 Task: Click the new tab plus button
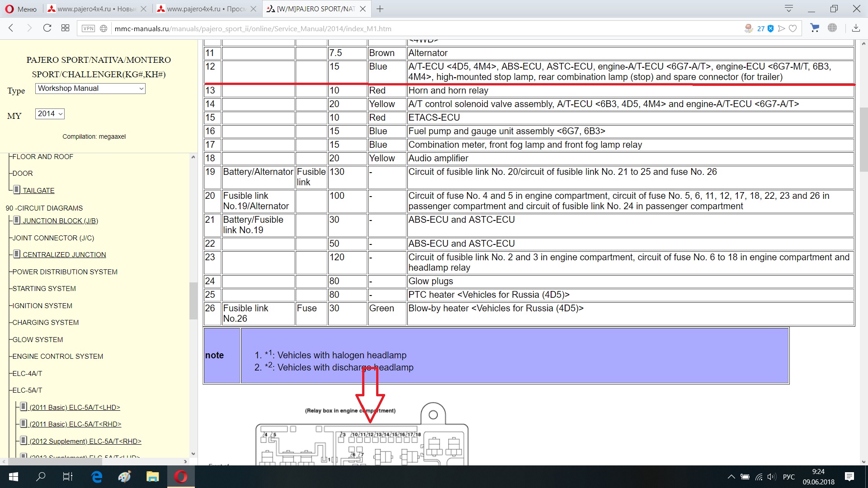click(x=380, y=9)
